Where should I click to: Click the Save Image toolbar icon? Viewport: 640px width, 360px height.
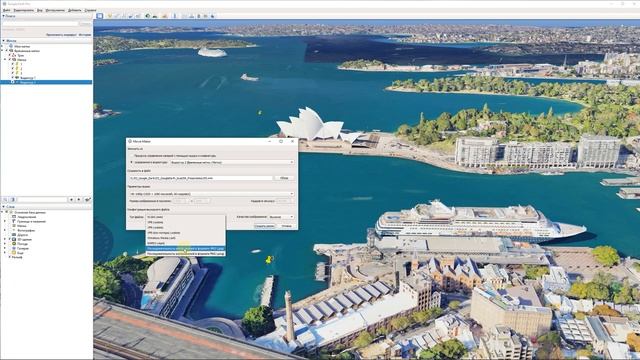pyautogui.click(x=198, y=16)
